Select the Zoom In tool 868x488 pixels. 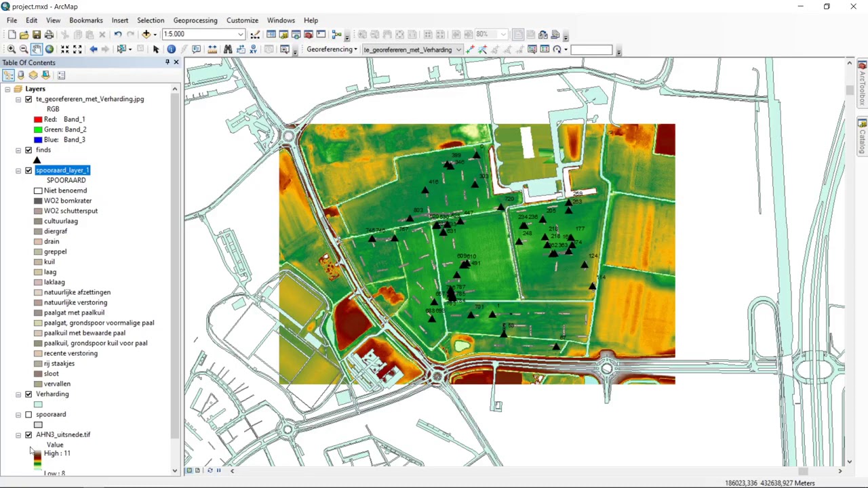(x=12, y=49)
